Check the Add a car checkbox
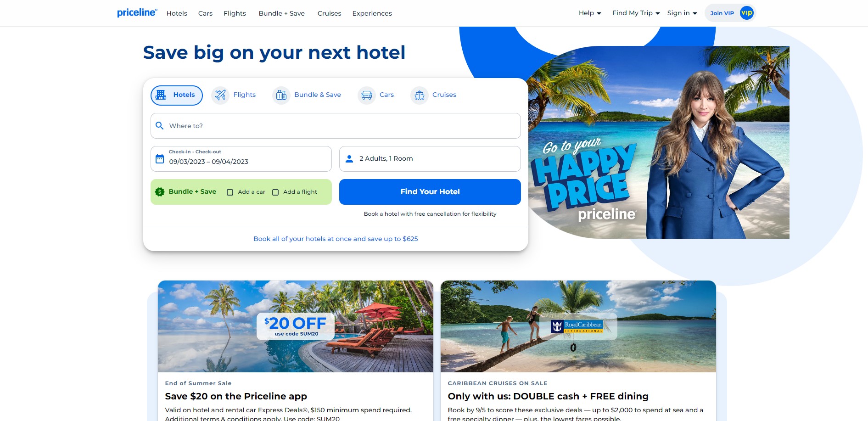Image resolution: width=868 pixels, height=421 pixels. point(230,192)
